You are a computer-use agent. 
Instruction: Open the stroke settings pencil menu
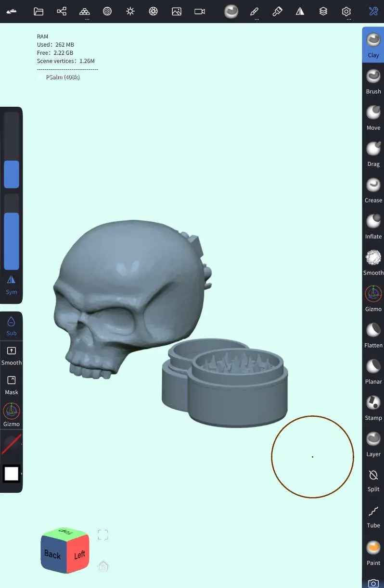tap(255, 12)
